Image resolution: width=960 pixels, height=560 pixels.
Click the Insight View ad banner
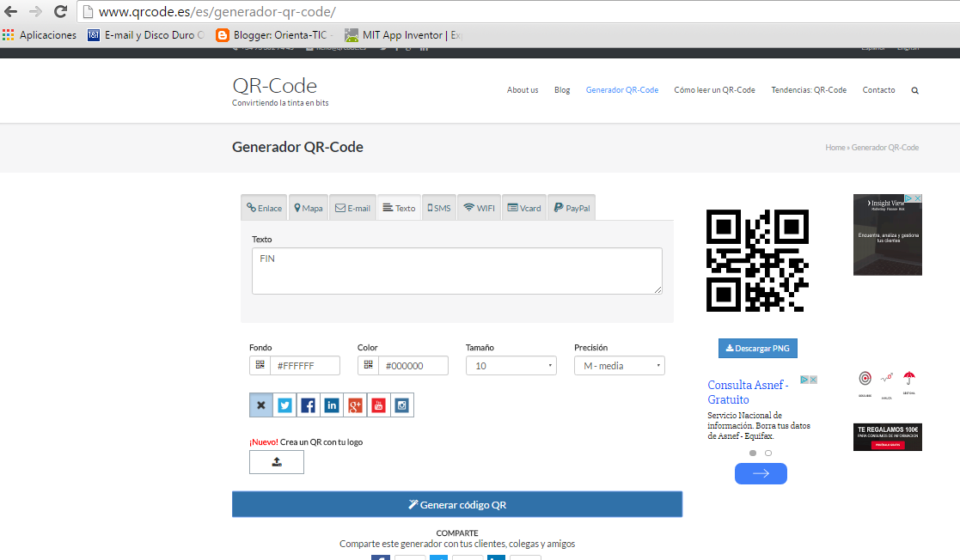888,235
